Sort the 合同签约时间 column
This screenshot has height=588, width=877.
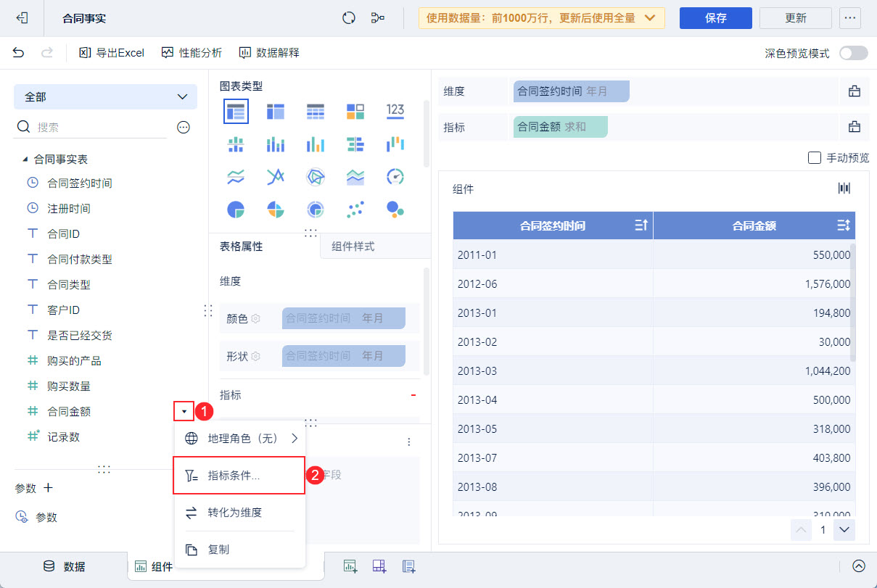[641, 225]
